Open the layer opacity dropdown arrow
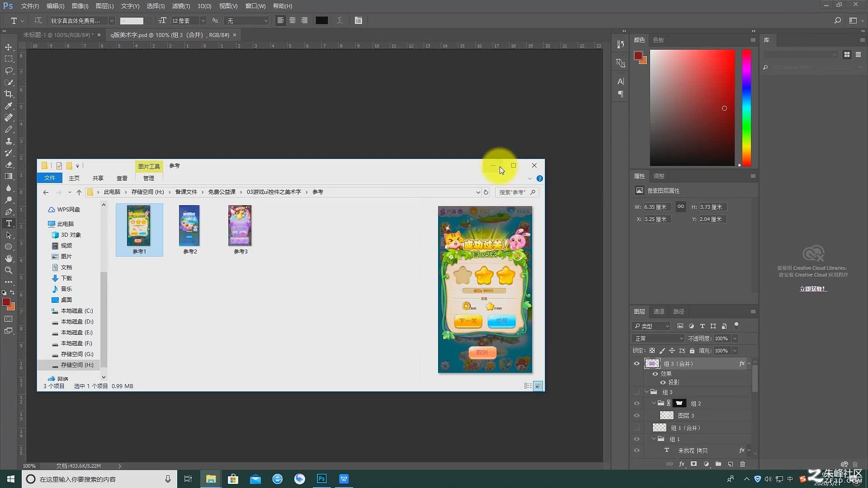Viewport: 868px width, 488px height. 735,338
